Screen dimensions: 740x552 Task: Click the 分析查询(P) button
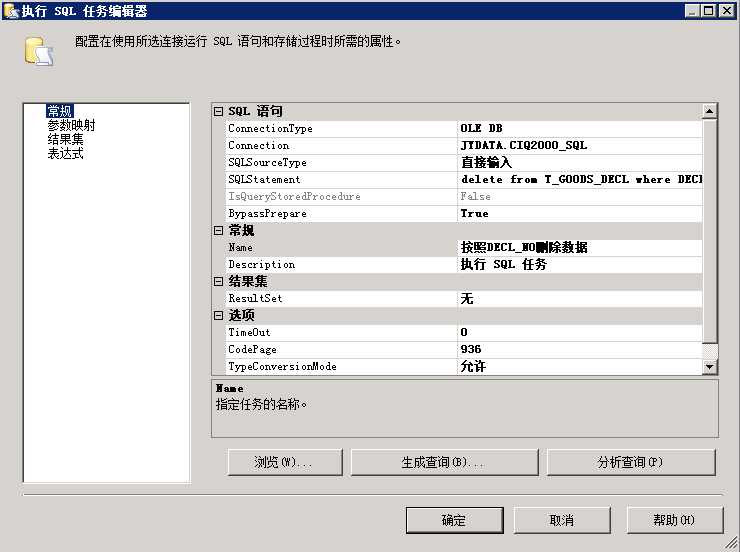(631, 462)
